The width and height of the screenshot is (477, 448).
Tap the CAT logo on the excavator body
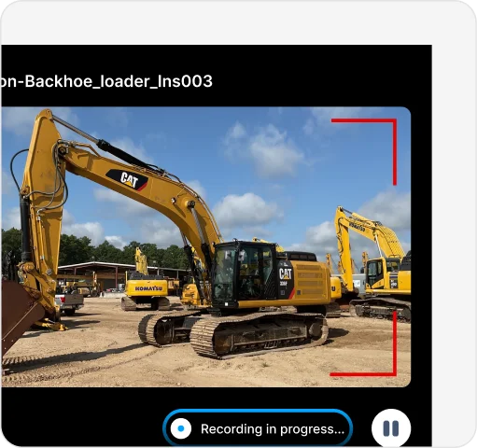(x=285, y=274)
